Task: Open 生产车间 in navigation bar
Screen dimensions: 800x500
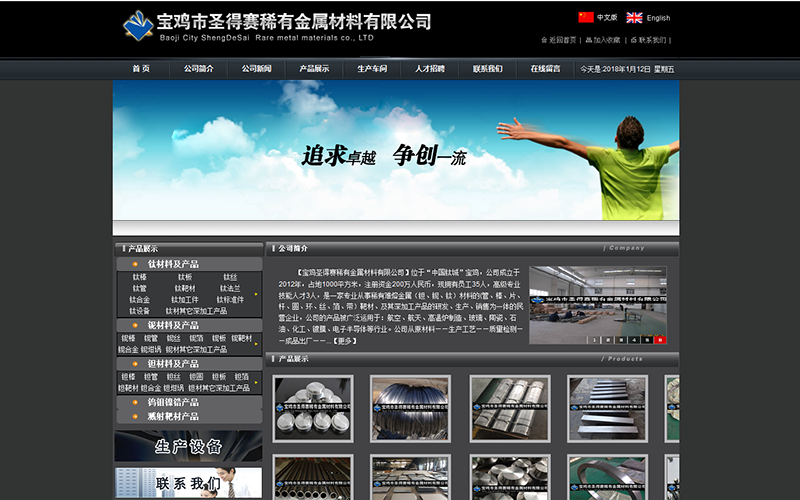Action: point(372,69)
